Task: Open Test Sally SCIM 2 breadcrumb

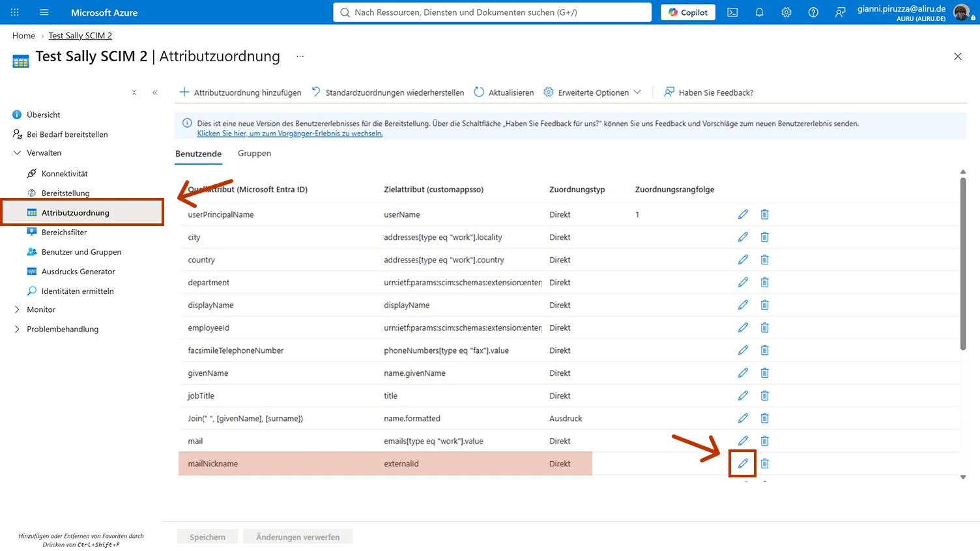Action: click(80, 36)
